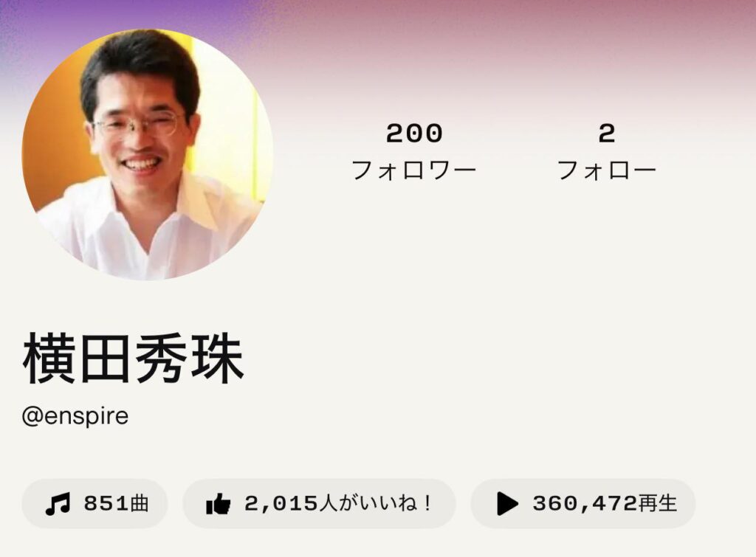Open the circular profile avatar photo

pyautogui.click(x=147, y=154)
